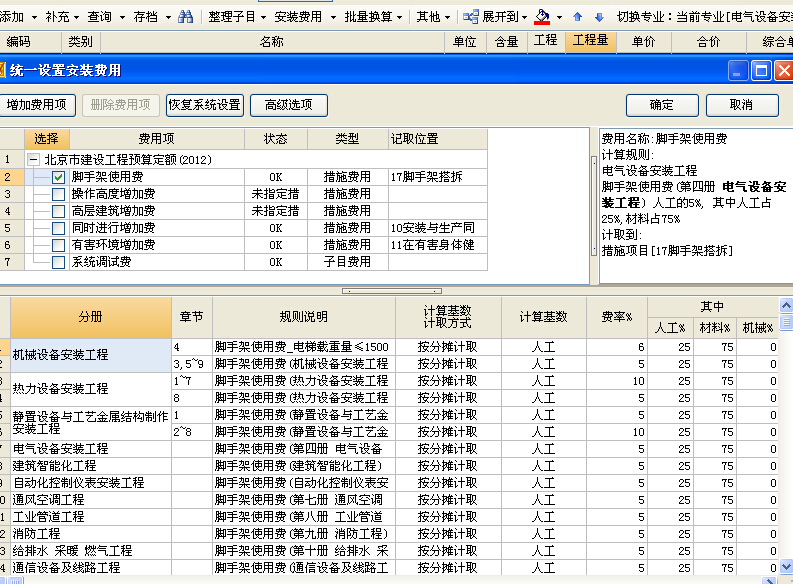
Task: Click the 确定 button
Action: pos(662,105)
